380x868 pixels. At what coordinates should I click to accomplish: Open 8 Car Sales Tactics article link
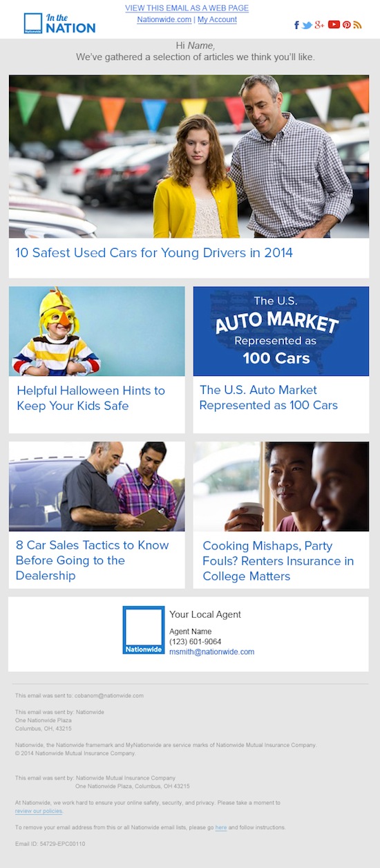(93, 560)
